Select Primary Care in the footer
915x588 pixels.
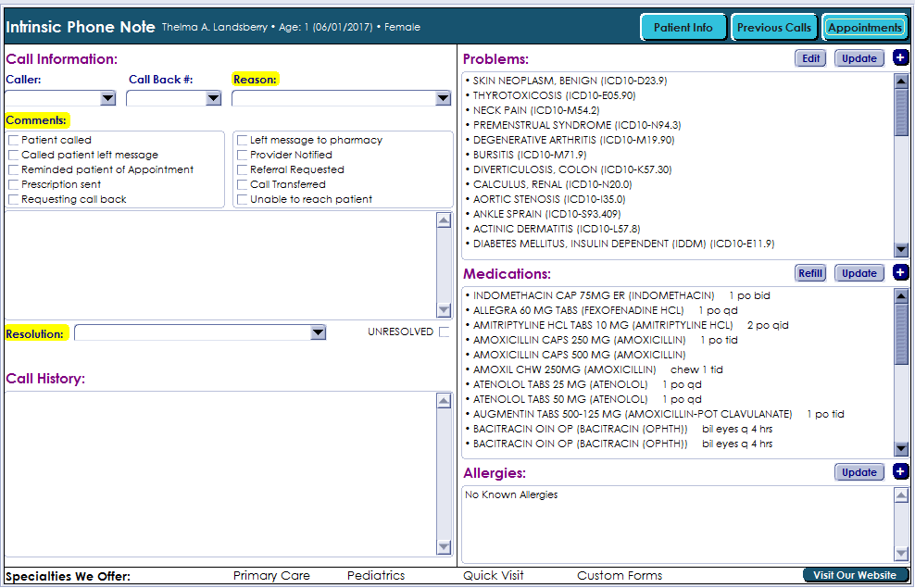271,576
